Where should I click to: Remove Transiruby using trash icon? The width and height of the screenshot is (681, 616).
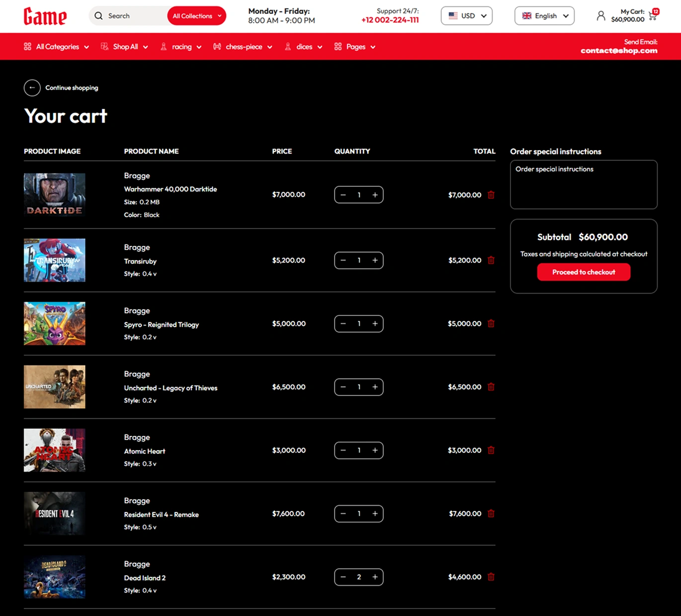click(x=491, y=260)
